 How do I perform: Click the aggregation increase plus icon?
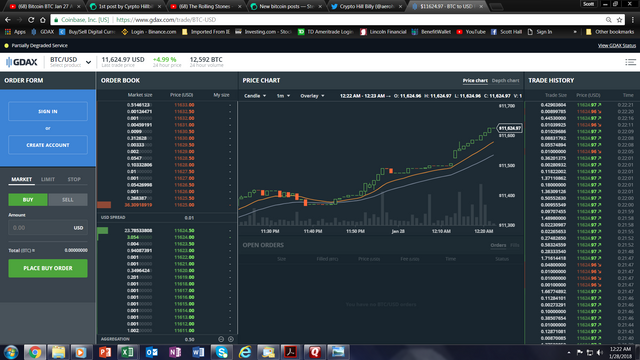(x=231, y=339)
